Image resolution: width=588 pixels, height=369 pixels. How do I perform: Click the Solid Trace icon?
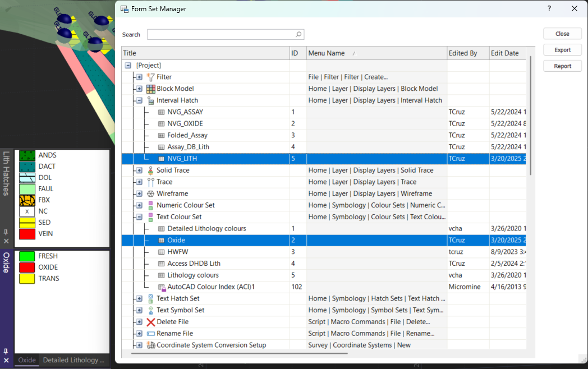click(150, 170)
